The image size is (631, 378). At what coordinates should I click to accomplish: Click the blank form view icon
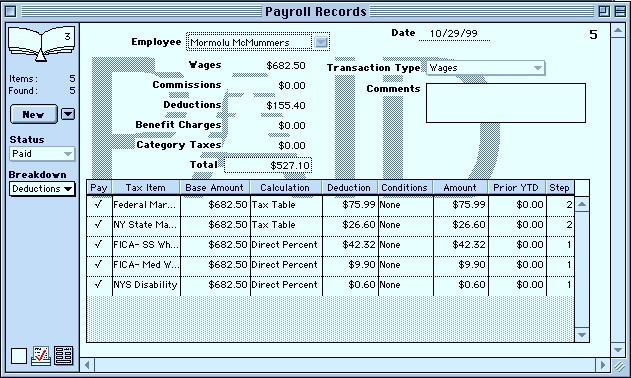click(19, 356)
